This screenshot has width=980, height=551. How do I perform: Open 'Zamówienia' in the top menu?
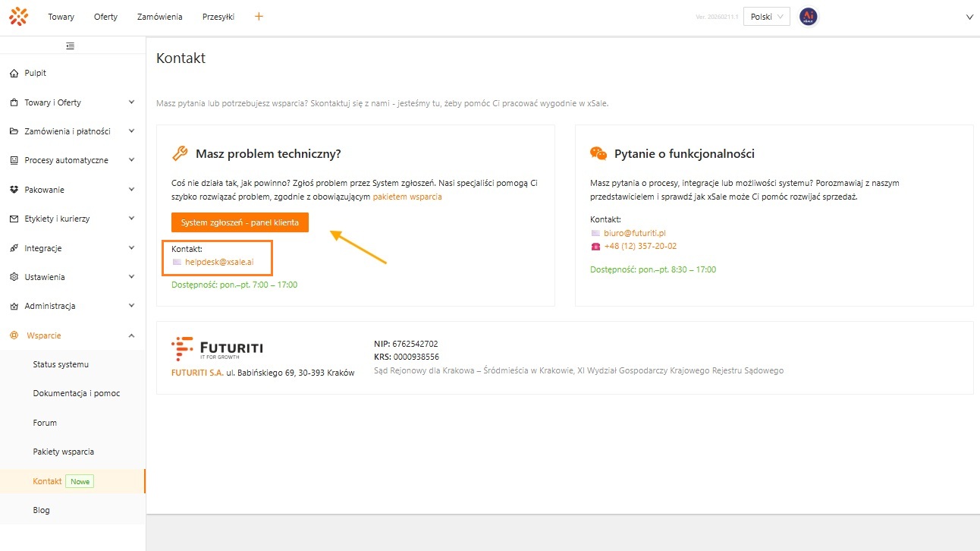tap(159, 16)
